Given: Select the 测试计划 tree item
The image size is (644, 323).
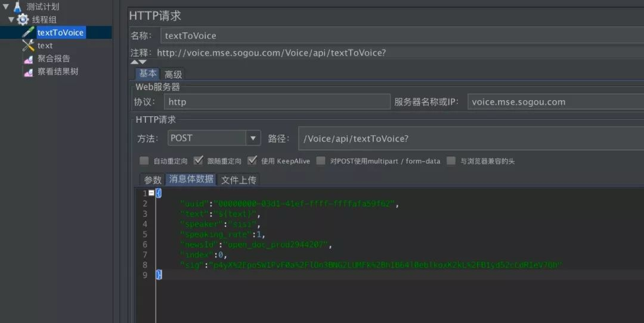Looking at the screenshot, I should point(43,7).
